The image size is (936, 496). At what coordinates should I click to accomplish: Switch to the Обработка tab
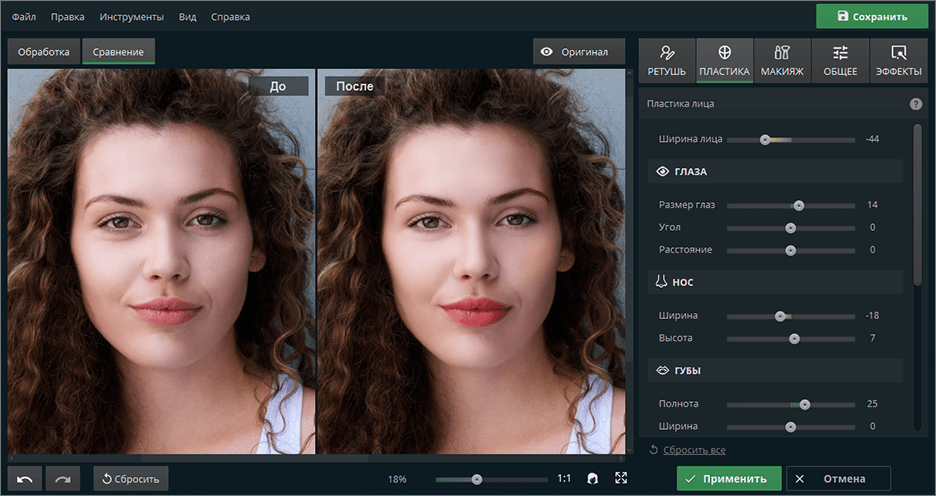pyautogui.click(x=44, y=52)
